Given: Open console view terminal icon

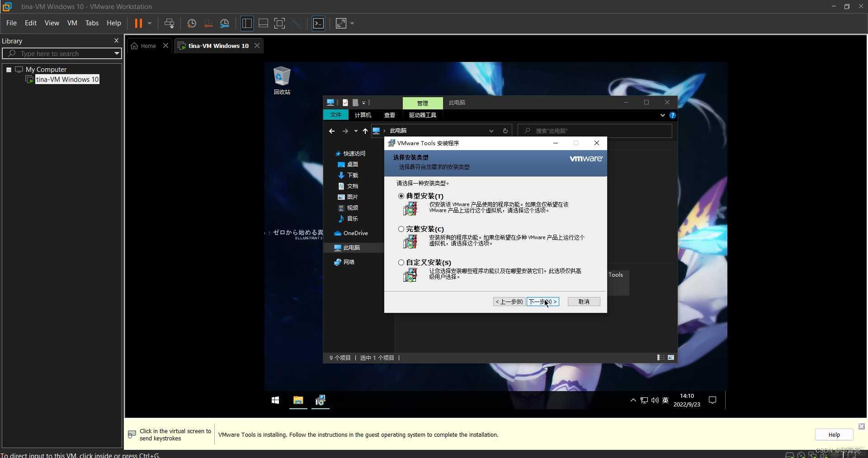Looking at the screenshot, I should (319, 24).
